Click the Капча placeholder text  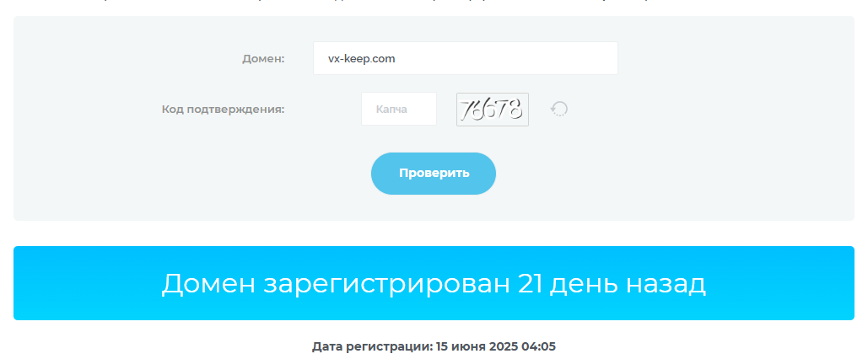point(391,109)
